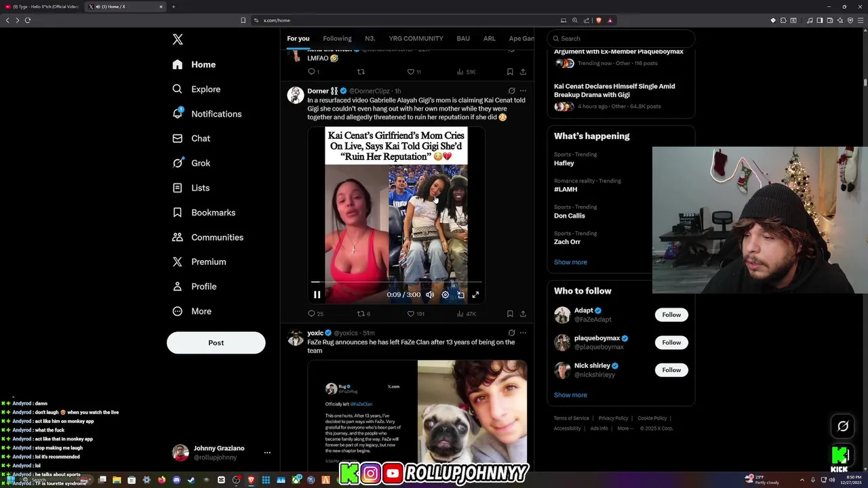Image resolution: width=868 pixels, height=488 pixels.
Task: Share the Dorner post
Action: (x=523, y=314)
